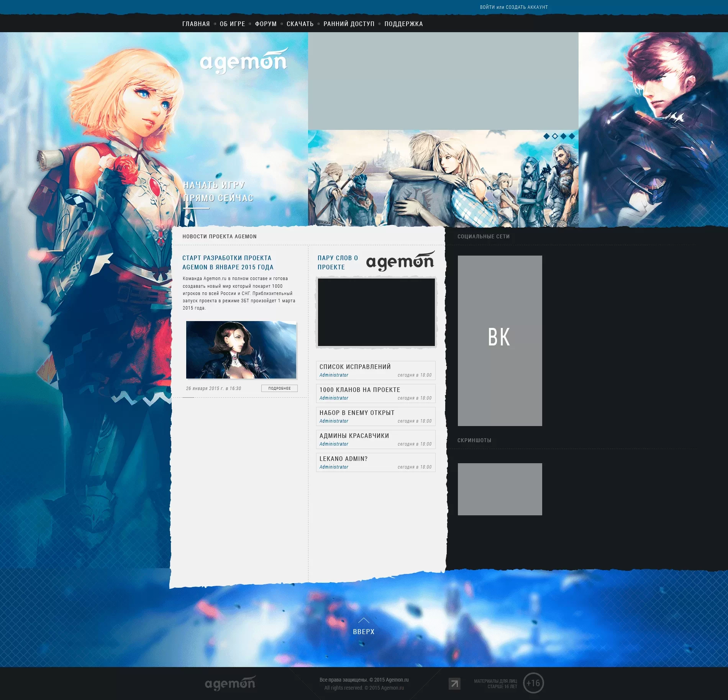Click the НОВОСТИ ПРОЕКТА AGEMON heading
Screen dimensions: 728x700
pos(220,236)
